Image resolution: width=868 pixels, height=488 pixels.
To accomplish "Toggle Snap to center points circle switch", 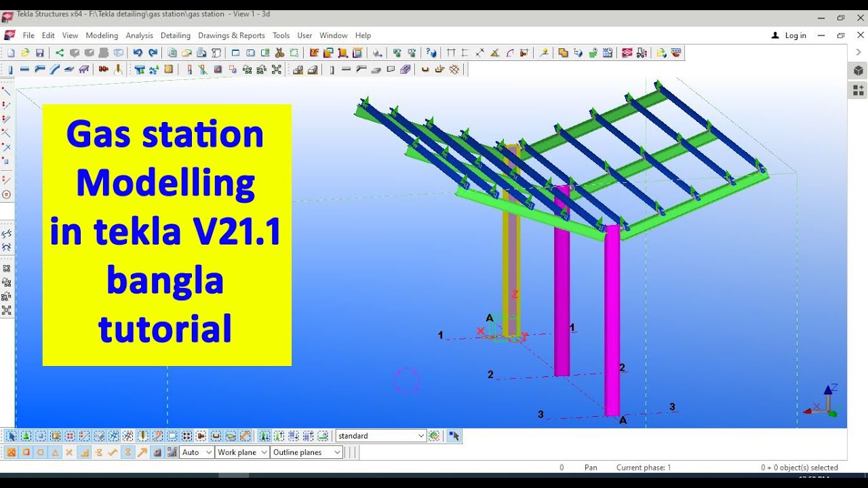I will [41, 452].
